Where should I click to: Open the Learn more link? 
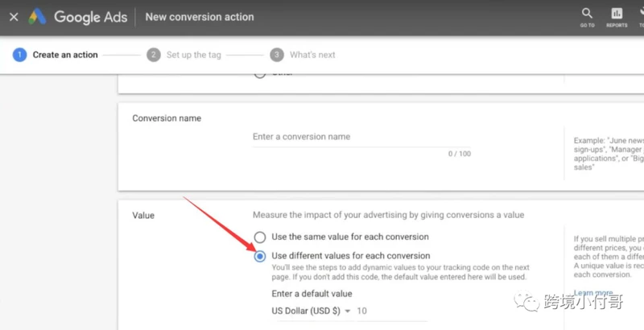(593, 293)
